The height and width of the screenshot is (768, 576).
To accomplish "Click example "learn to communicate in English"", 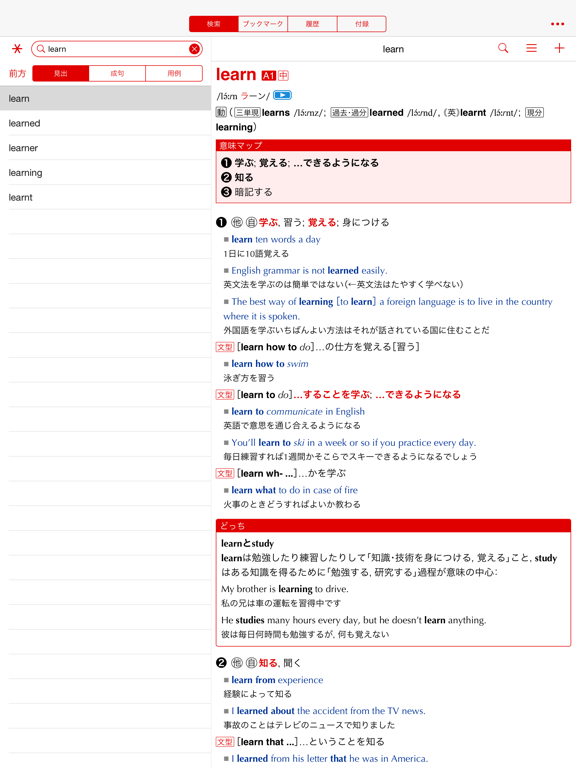I will pyautogui.click(x=298, y=411).
